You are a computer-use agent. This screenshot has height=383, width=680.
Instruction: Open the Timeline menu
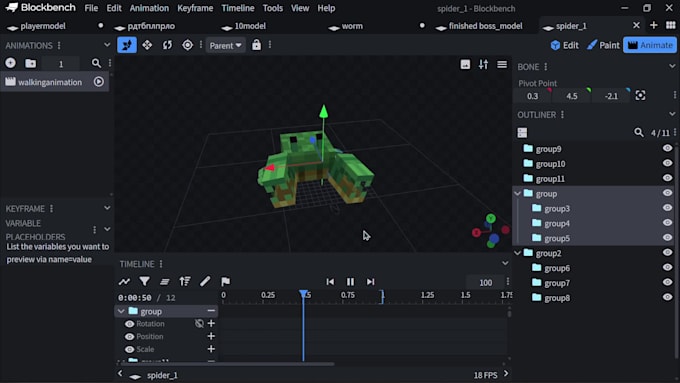[238, 8]
